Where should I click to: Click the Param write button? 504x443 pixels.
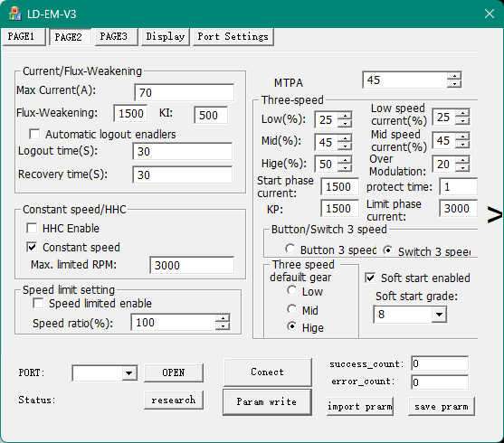tap(267, 402)
